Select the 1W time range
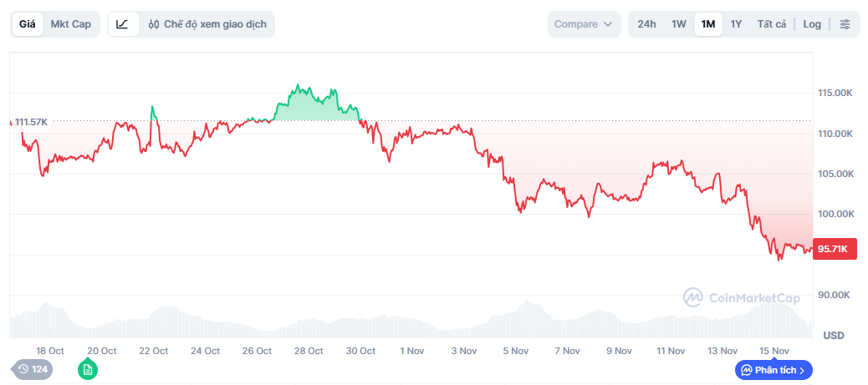The width and height of the screenshot is (868, 385). click(x=678, y=24)
